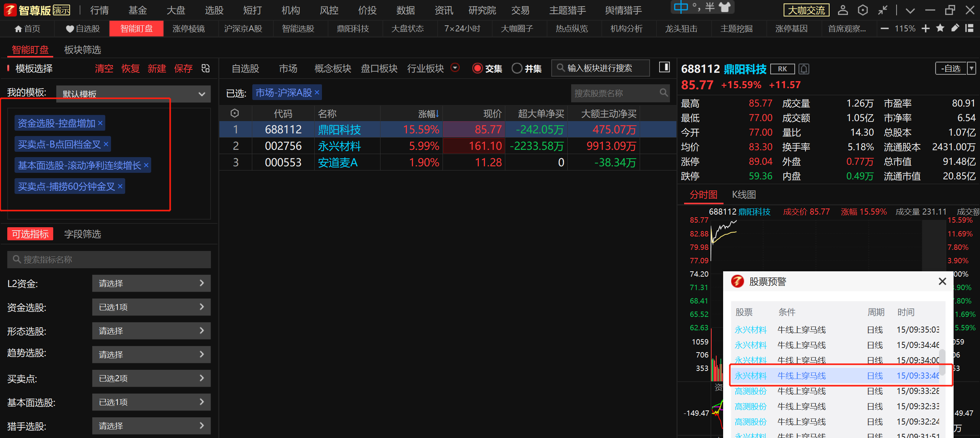980x438 pixels.
Task: Expand the 趋势选股 selector
Action: click(151, 354)
